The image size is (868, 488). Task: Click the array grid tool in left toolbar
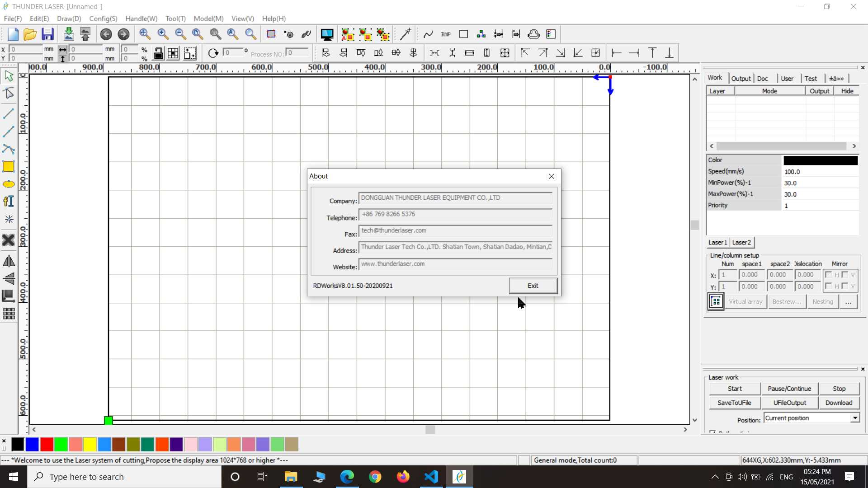coord(9,314)
